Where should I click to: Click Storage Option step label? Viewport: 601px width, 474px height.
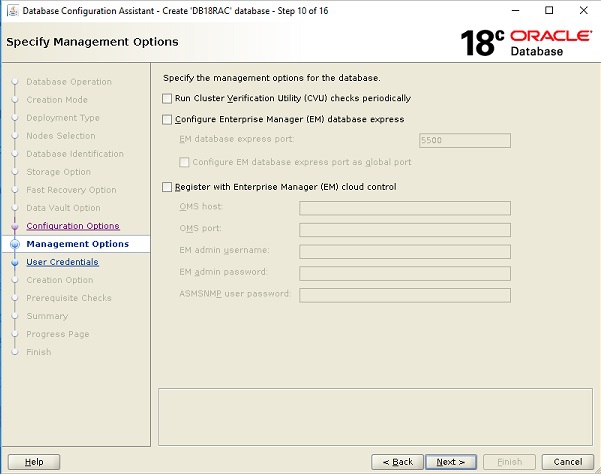pyautogui.click(x=58, y=172)
